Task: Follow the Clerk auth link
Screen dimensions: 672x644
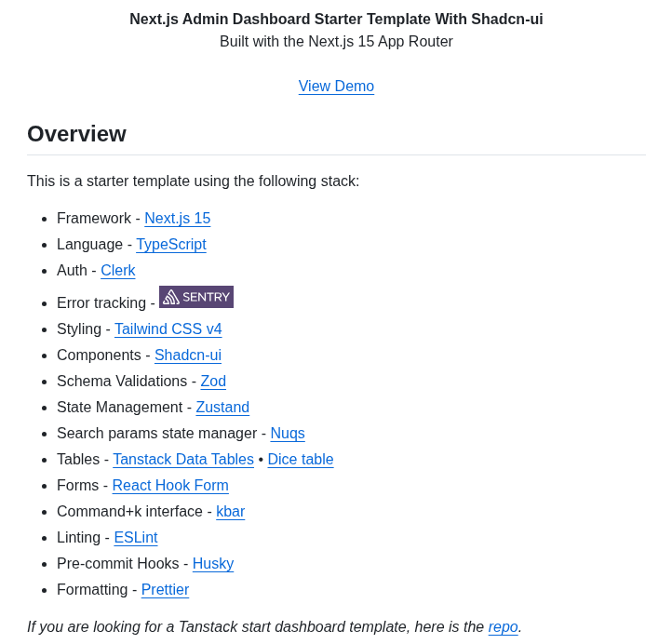Action: tap(118, 271)
